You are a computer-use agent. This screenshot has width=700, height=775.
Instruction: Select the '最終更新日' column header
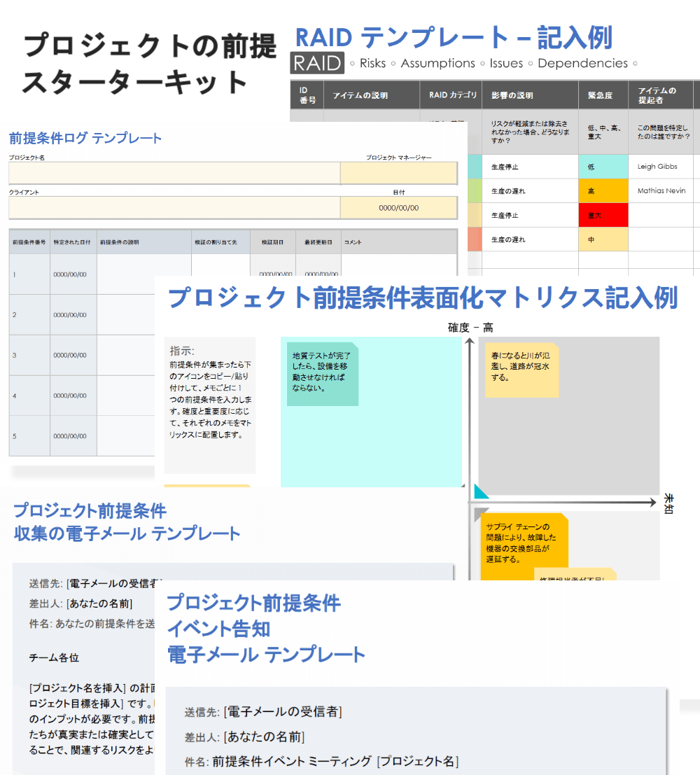pos(318,242)
